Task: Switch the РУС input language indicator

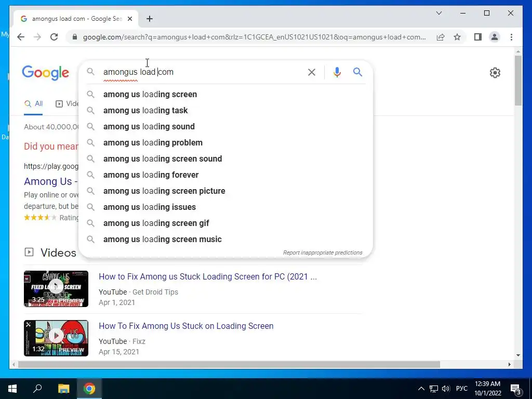Action: (461, 389)
